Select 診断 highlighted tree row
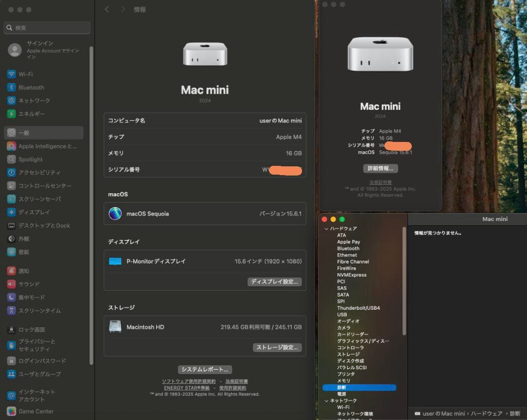This screenshot has height=420, width=527. (x=359, y=387)
